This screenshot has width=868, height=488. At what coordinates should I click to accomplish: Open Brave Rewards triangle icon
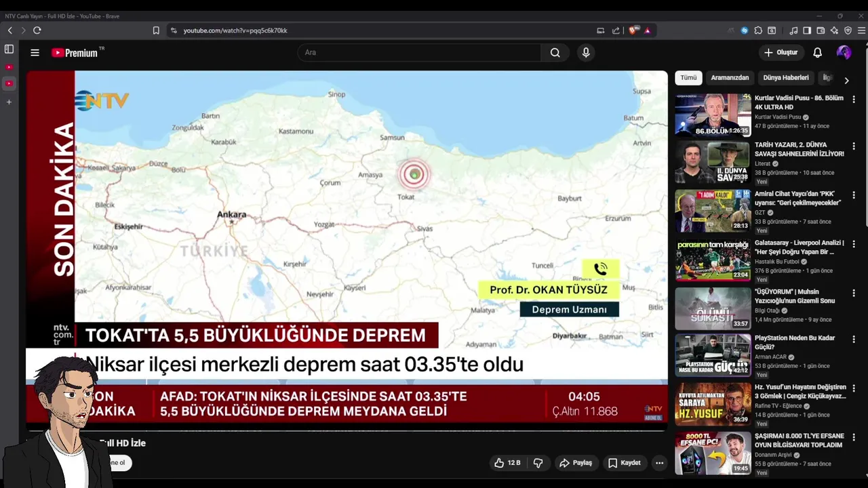tap(648, 30)
